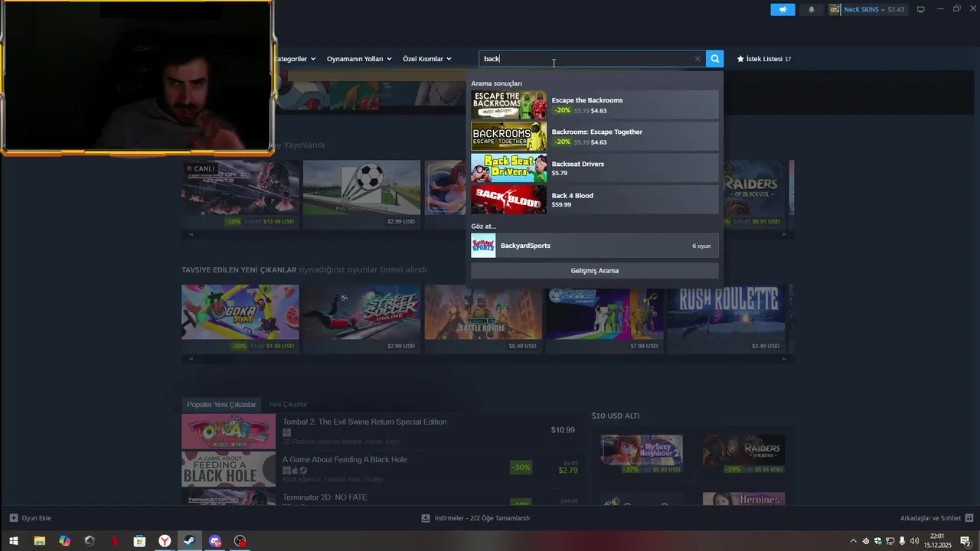Screen dimensions: 980x551
Task: Click the microphone tray icon
Action: (902, 541)
